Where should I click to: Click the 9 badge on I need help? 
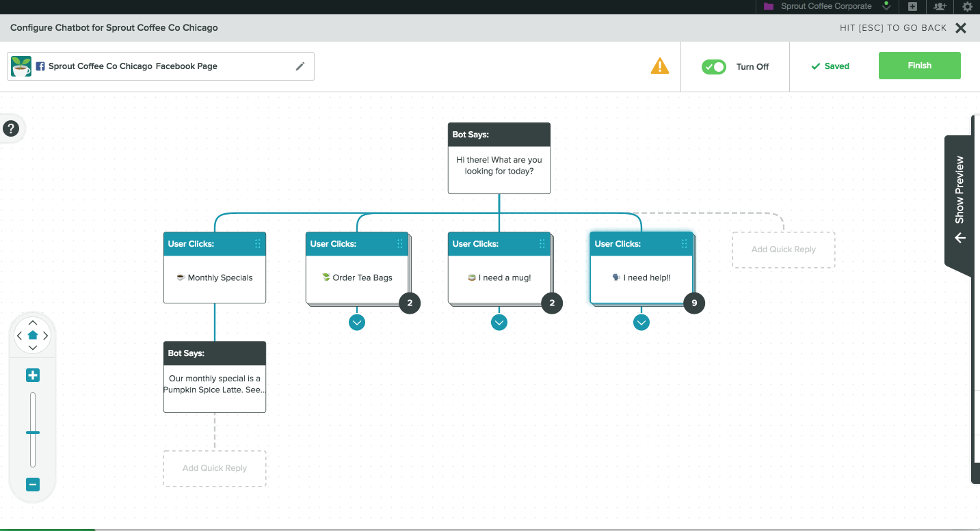tap(694, 303)
